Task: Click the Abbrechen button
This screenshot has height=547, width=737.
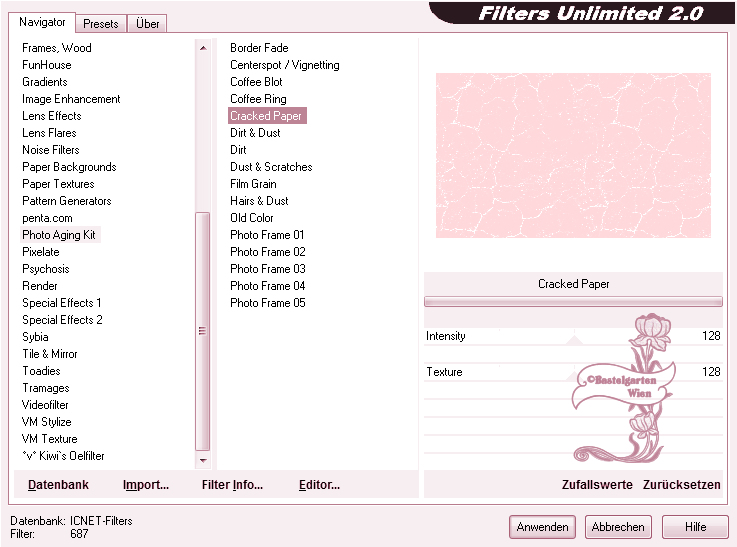Action: [x=618, y=527]
